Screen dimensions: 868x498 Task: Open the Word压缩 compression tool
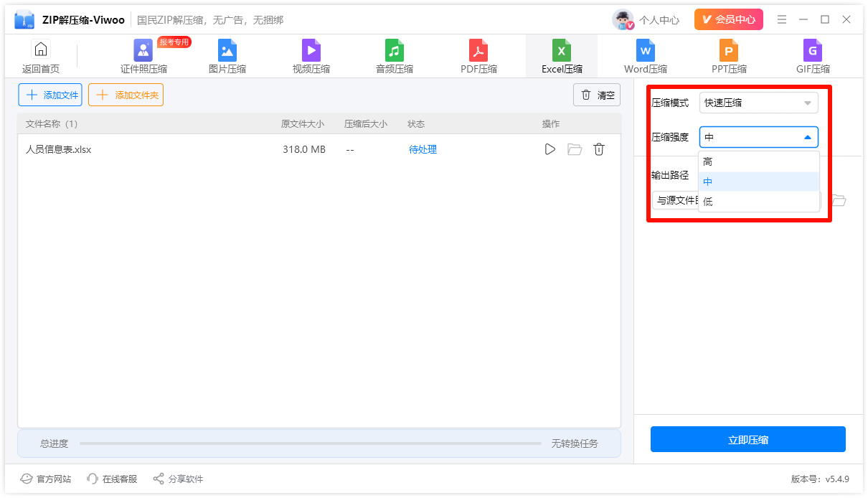646,57
